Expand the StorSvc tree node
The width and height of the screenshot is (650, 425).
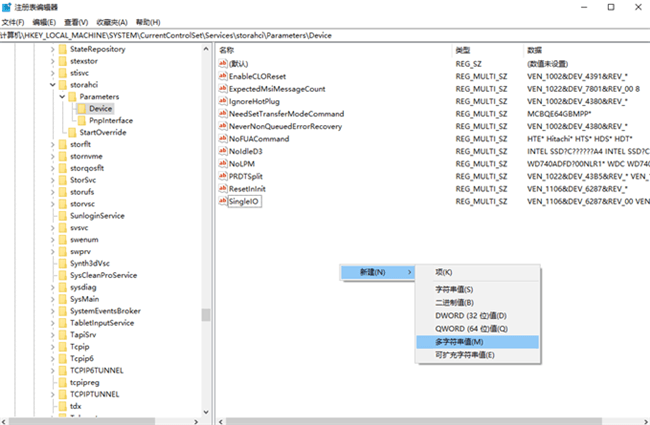(53, 180)
